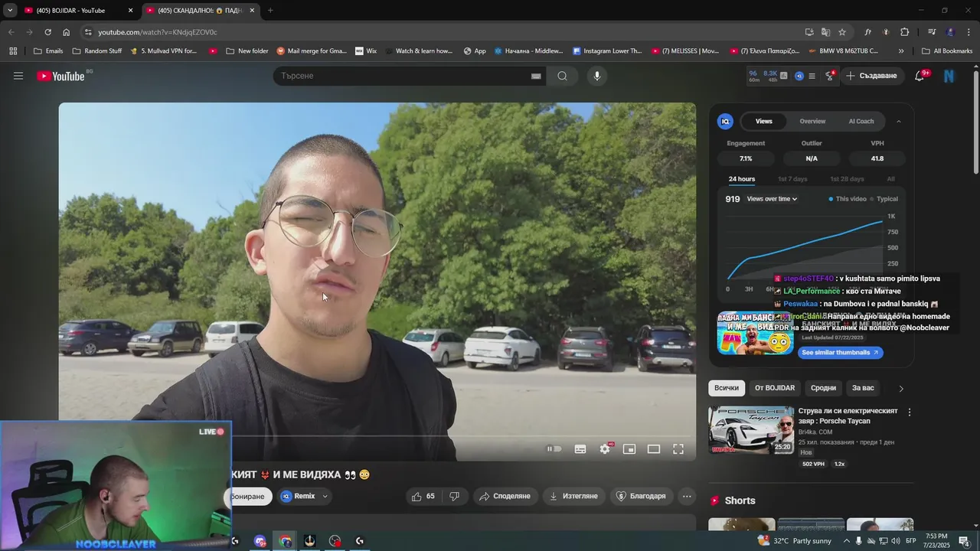Open weather widget in taskbar
Screen dimensions: 980x551
pos(794,541)
